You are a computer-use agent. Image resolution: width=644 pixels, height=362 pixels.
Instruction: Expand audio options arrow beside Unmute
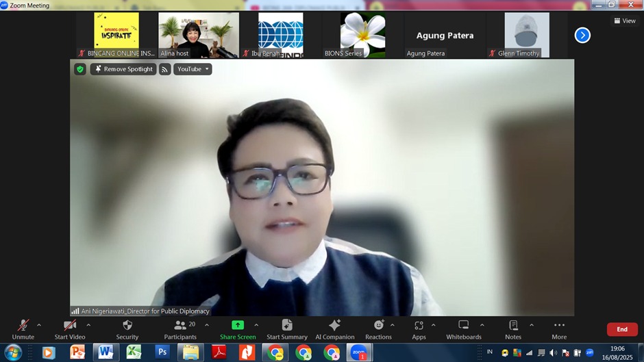(39, 325)
